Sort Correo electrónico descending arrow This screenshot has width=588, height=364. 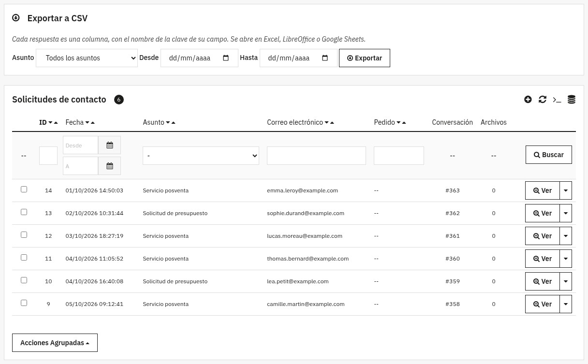[326, 123]
